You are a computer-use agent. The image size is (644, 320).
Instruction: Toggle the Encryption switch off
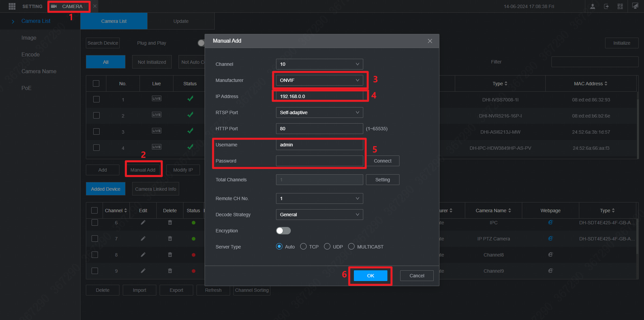point(283,231)
